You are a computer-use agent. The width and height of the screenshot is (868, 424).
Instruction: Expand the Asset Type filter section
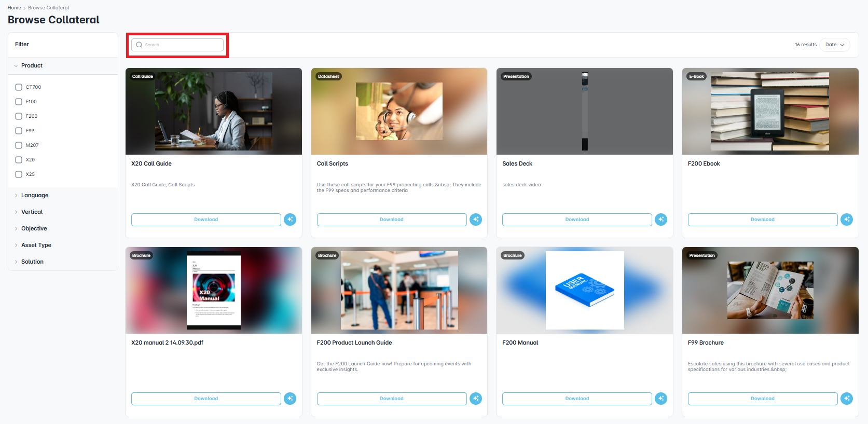click(x=36, y=245)
